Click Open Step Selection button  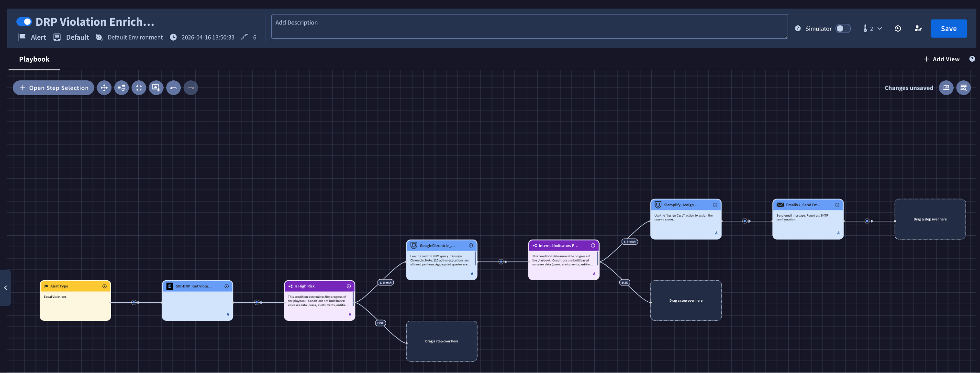54,88
